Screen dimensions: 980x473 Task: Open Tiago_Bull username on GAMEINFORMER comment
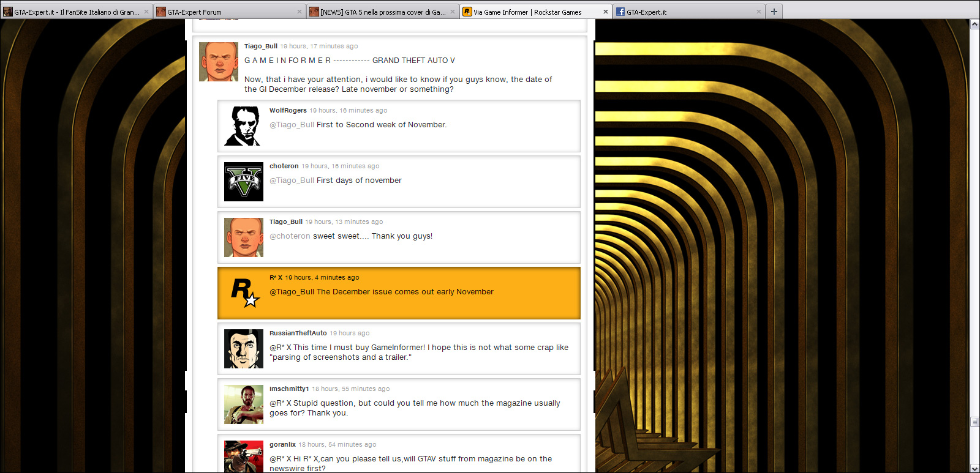pyautogui.click(x=261, y=46)
